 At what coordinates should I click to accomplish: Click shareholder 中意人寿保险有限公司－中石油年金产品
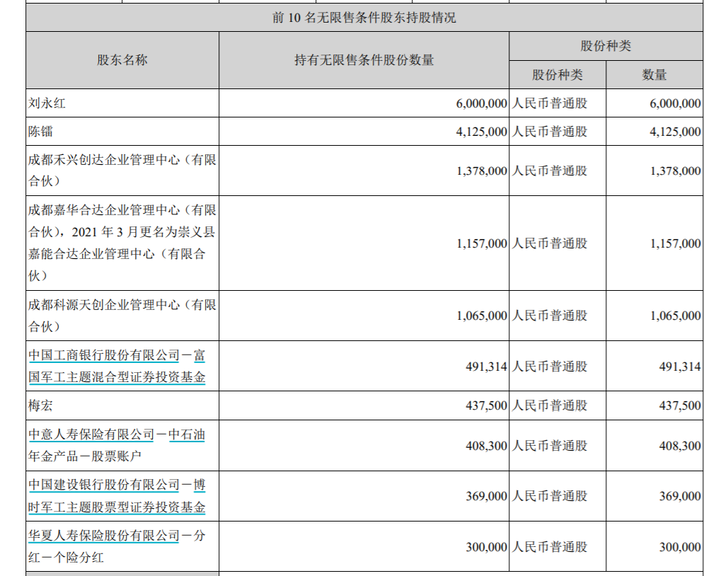click(117, 445)
